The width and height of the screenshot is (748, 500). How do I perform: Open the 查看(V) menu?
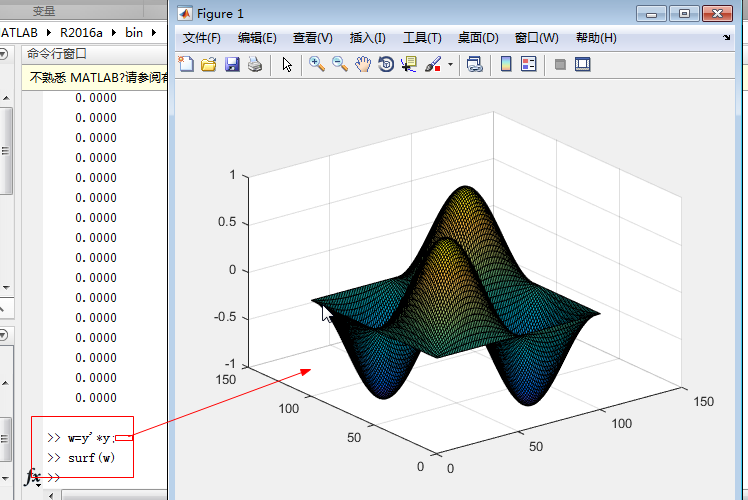(x=312, y=38)
